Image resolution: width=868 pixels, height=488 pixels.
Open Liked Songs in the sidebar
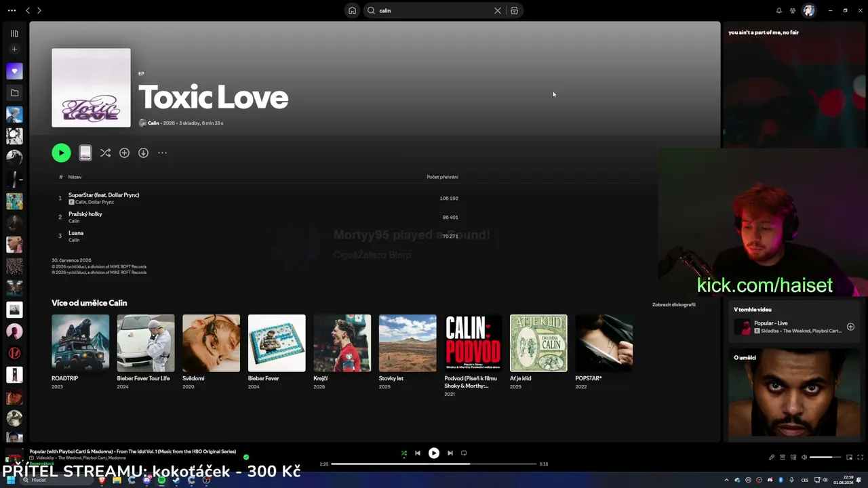(14, 71)
